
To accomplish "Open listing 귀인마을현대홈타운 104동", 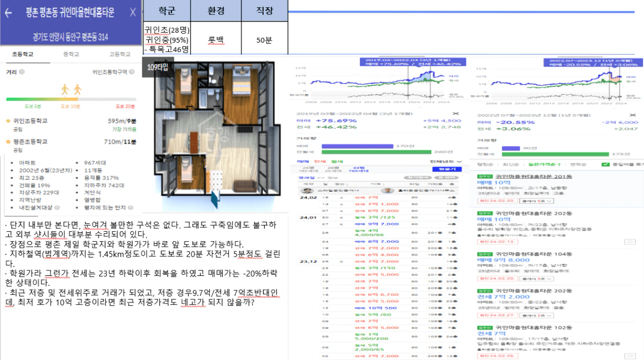I will (534, 254).
